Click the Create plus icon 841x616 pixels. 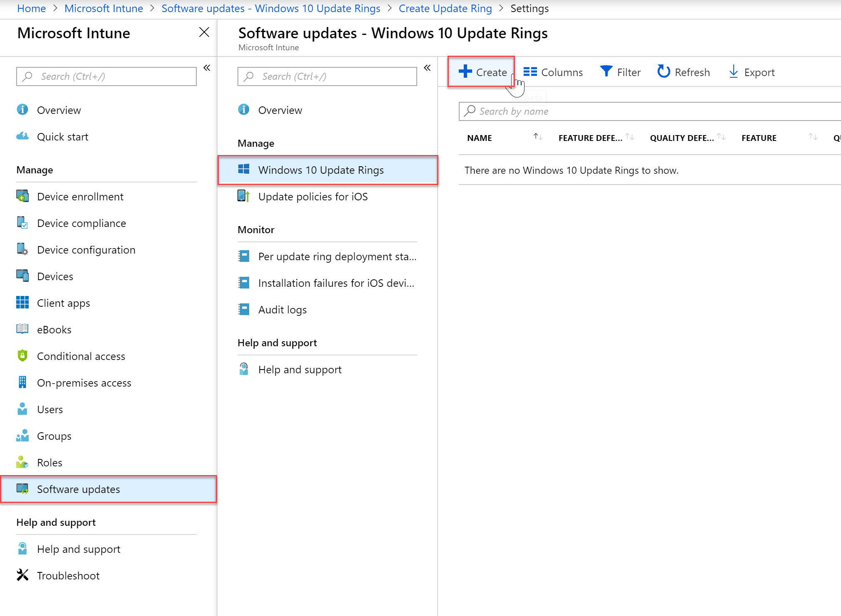(x=465, y=71)
